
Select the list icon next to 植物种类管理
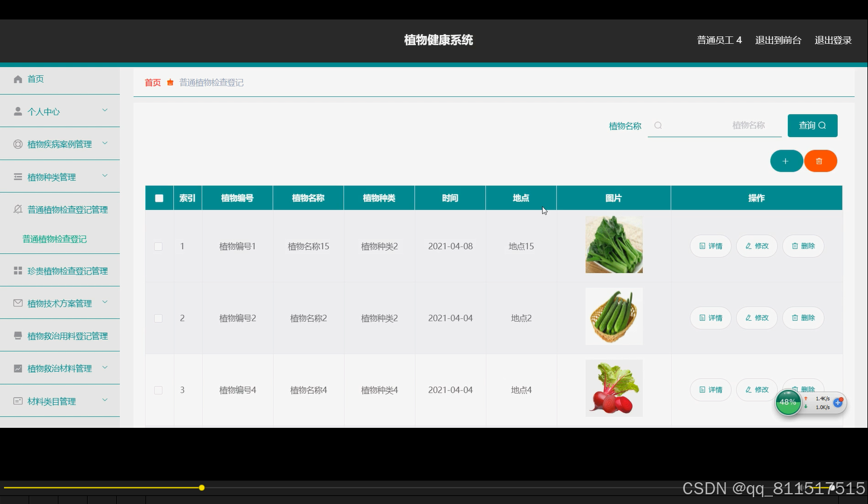(x=18, y=176)
